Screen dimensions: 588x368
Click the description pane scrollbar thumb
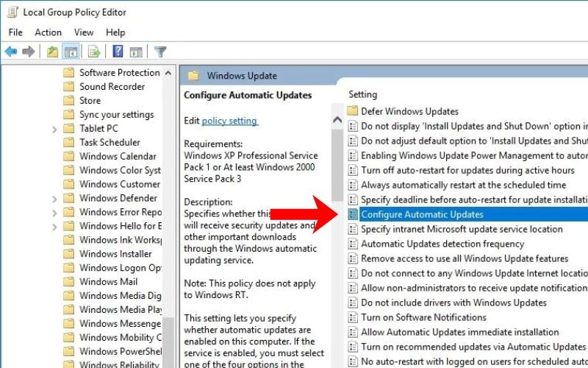[337, 165]
